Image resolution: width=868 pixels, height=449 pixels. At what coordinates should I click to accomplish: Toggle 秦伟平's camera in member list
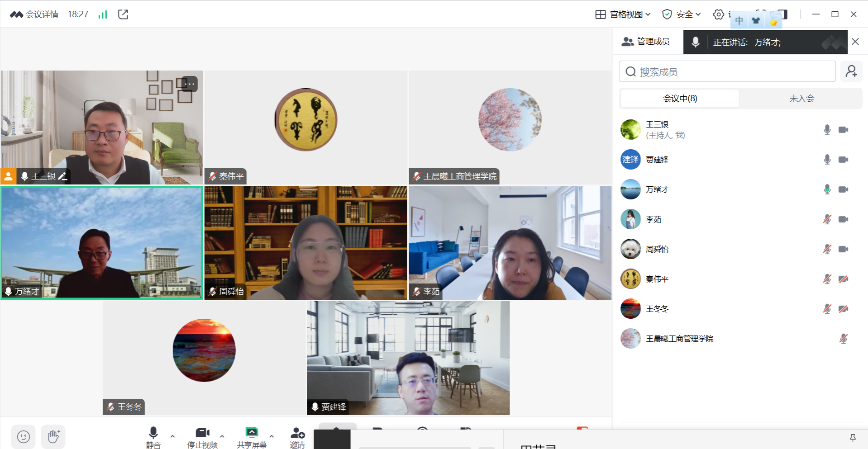pos(843,279)
